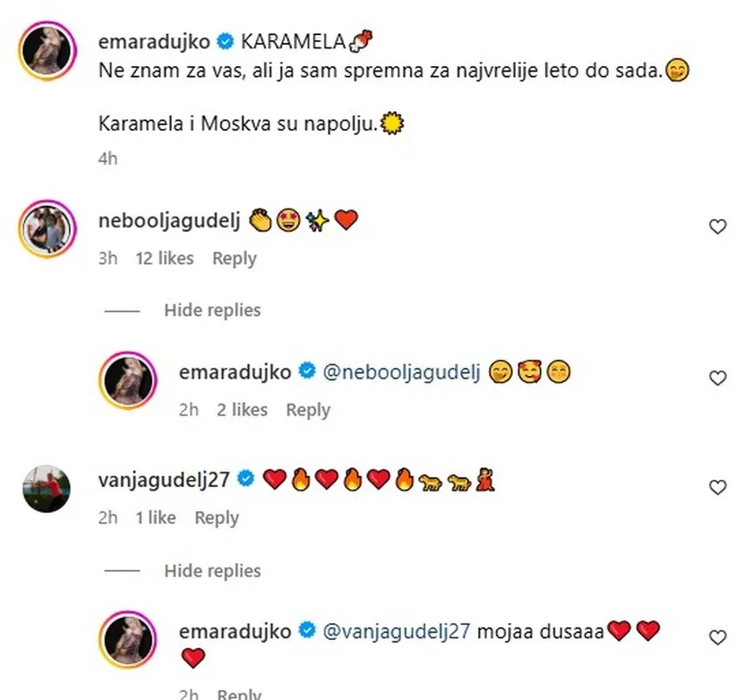Reply to emaradujko's 2 likes comment
The height and width of the screenshot is (700, 743).
(x=308, y=410)
